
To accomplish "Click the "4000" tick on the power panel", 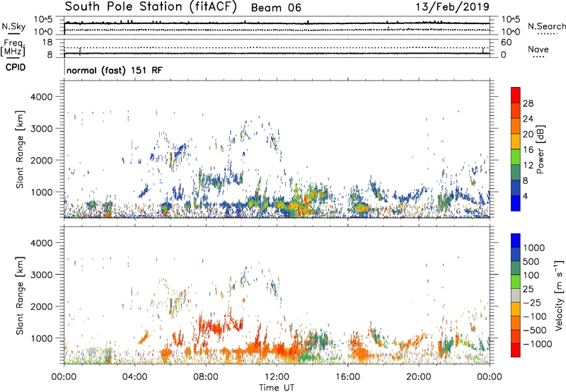I will point(42,97).
